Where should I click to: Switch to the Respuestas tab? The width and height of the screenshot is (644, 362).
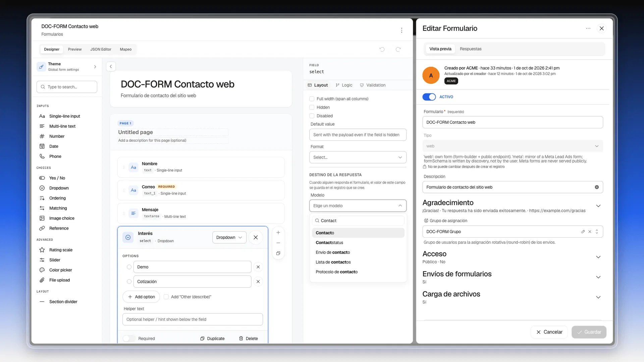(x=470, y=49)
